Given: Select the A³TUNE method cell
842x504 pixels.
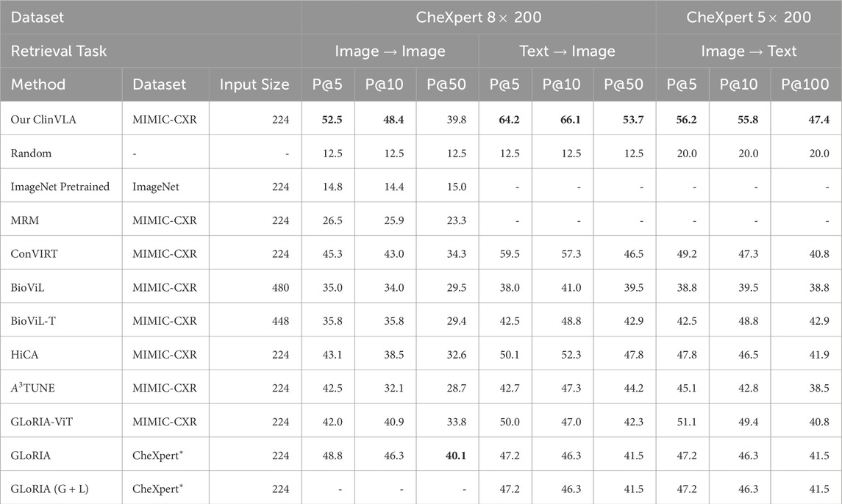Looking at the screenshot, I should point(37,388).
